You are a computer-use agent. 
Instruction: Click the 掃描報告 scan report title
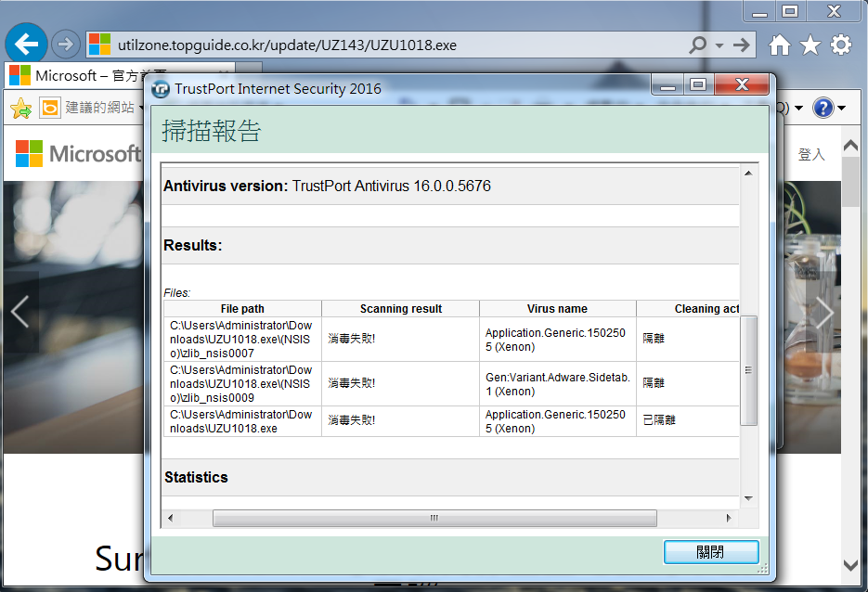tap(211, 131)
